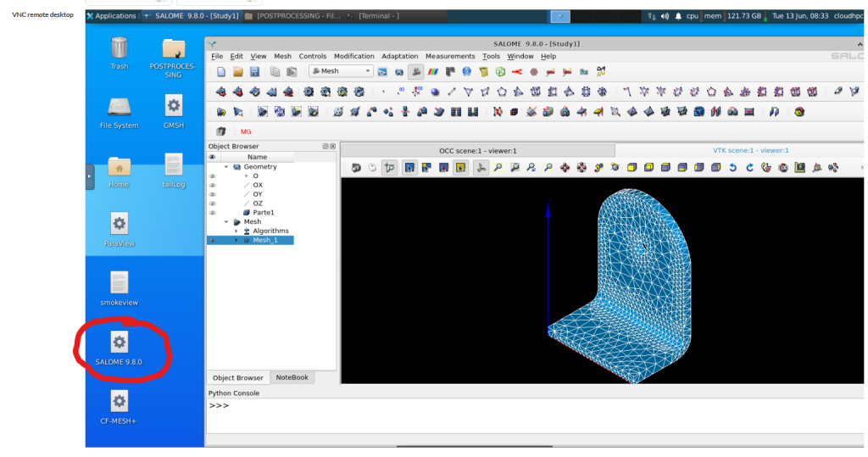Open the Applications menu in taskbar
The height and width of the screenshot is (457, 868).
(x=111, y=16)
